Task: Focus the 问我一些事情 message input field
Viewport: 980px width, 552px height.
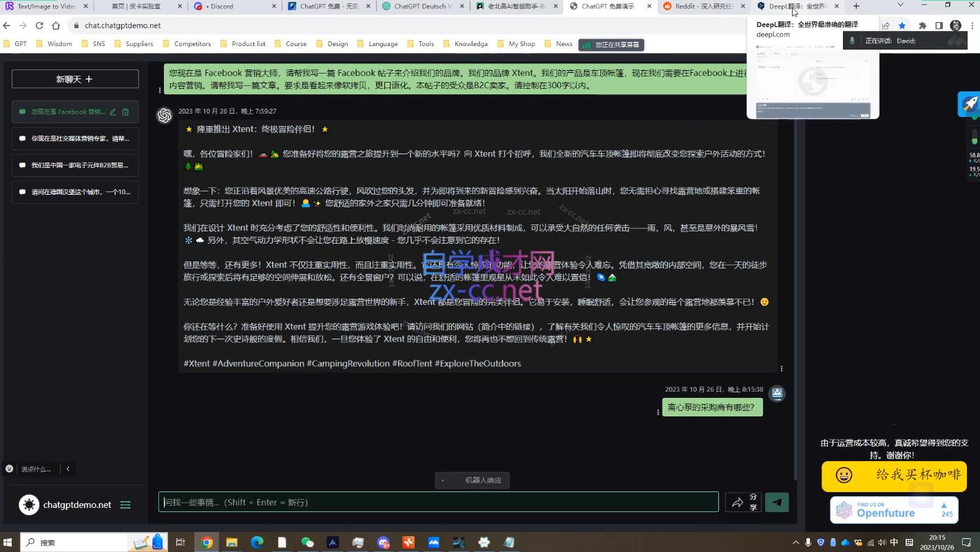Action: point(438,502)
